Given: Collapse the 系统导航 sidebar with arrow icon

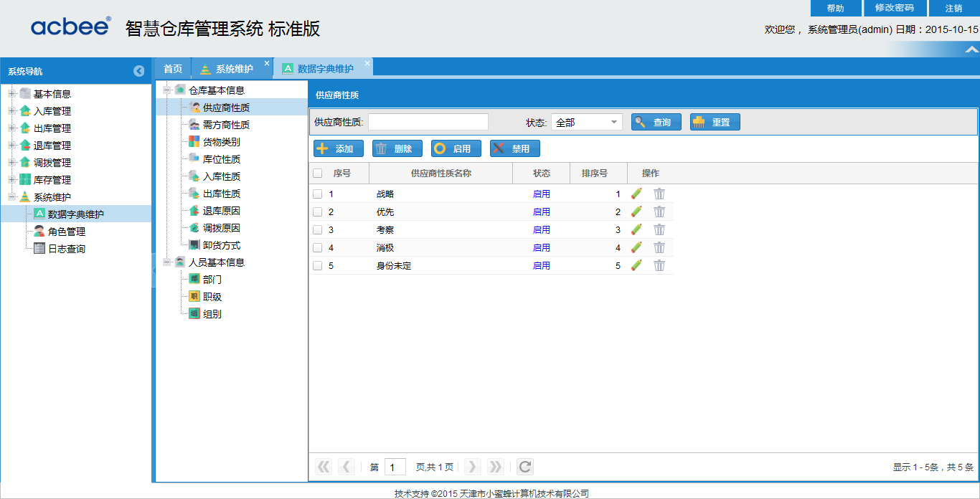Looking at the screenshot, I should click(139, 71).
